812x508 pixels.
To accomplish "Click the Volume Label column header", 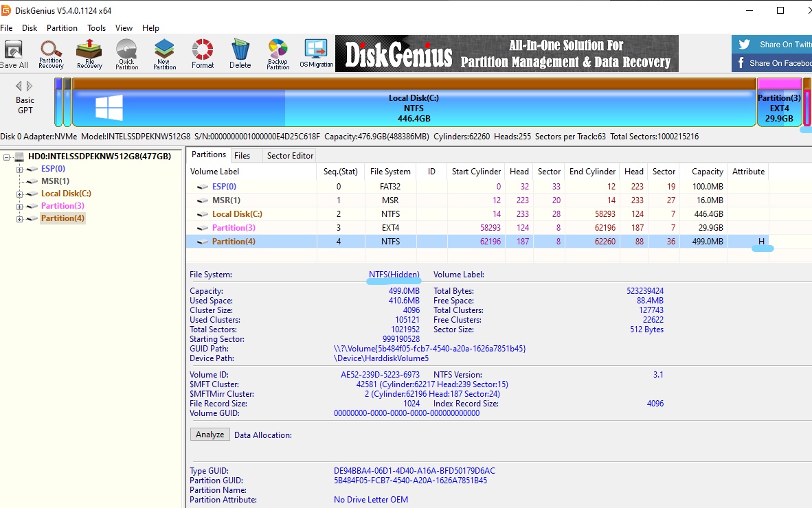I will (x=251, y=172).
